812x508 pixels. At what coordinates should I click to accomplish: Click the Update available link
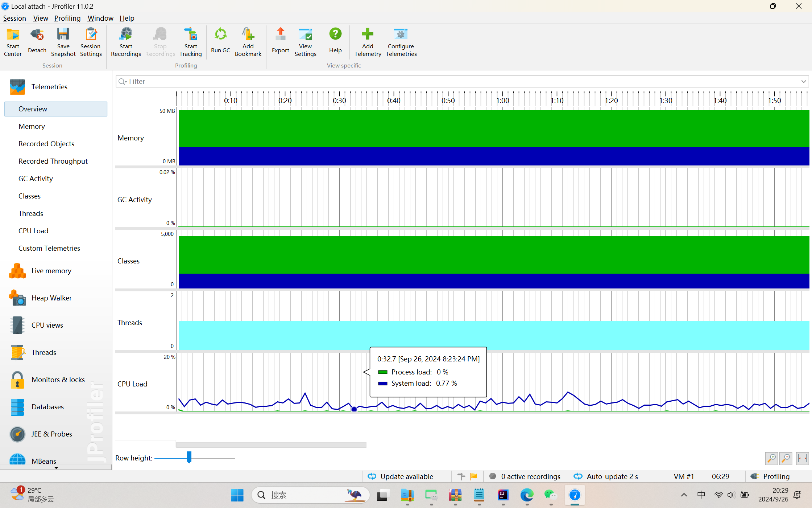(x=401, y=476)
